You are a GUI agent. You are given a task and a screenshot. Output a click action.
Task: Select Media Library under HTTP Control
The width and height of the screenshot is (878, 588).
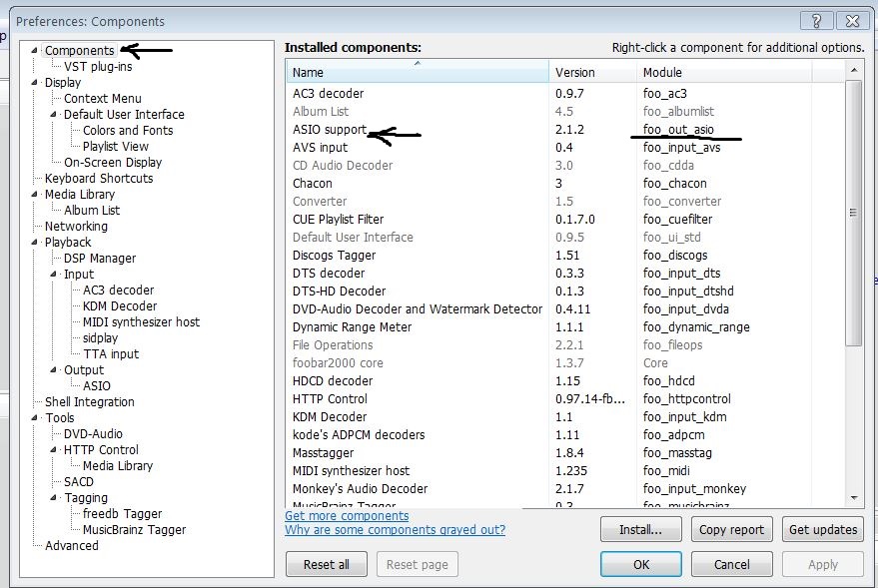click(118, 466)
